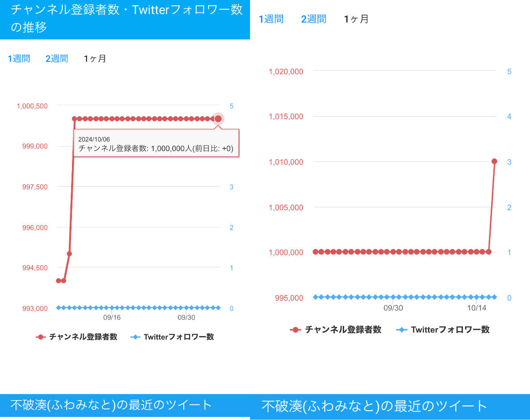Viewport: 530px width, 420px height.
Task: Click the 2024/10/06 subscriber count tooltip
Action: pos(156,144)
